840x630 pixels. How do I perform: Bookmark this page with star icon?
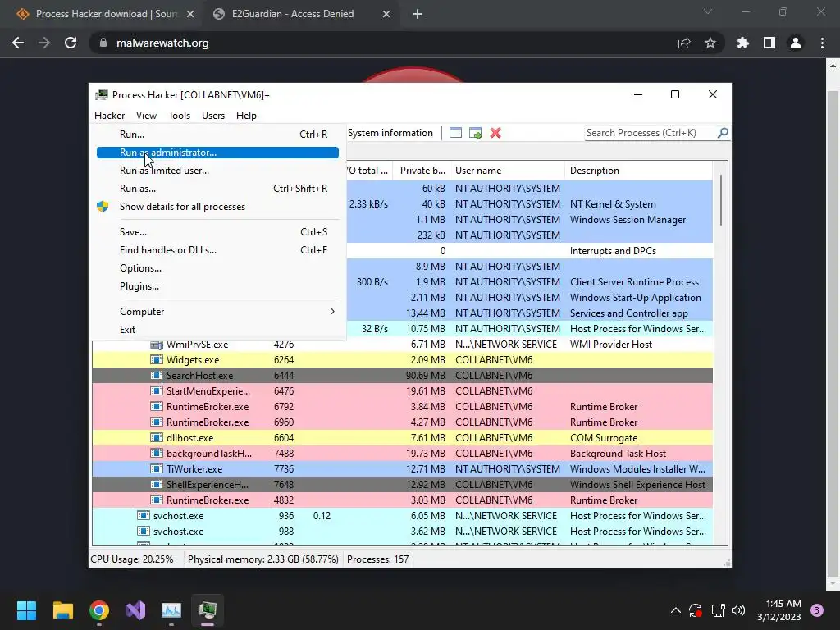point(710,43)
